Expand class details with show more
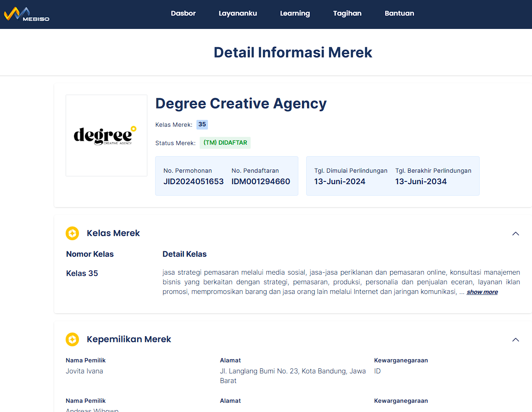The width and height of the screenshot is (532, 412). tap(482, 292)
